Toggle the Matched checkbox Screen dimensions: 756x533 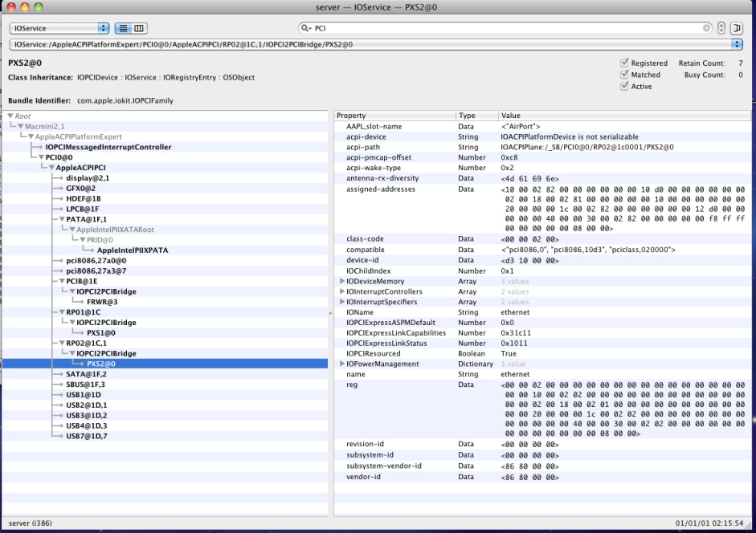pos(624,74)
